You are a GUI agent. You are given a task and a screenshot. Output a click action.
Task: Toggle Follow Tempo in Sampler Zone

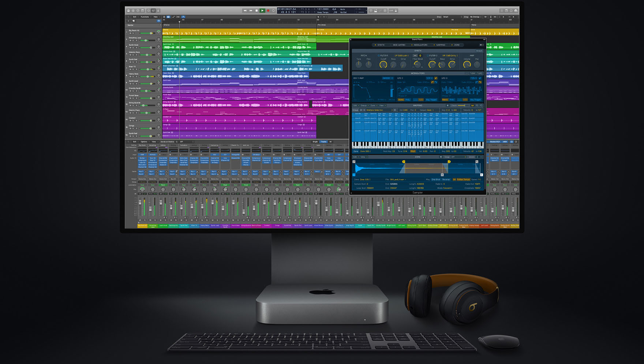pyautogui.click(x=463, y=179)
